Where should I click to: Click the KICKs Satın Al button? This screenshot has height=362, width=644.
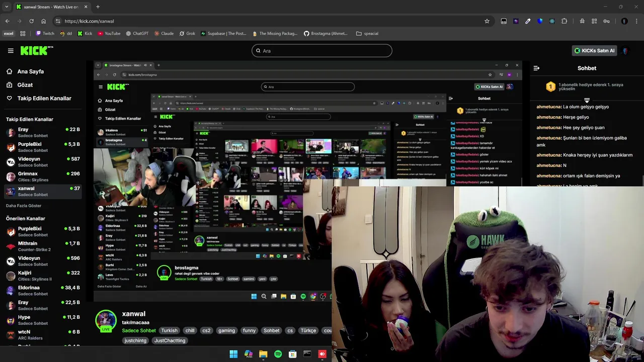point(594,51)
